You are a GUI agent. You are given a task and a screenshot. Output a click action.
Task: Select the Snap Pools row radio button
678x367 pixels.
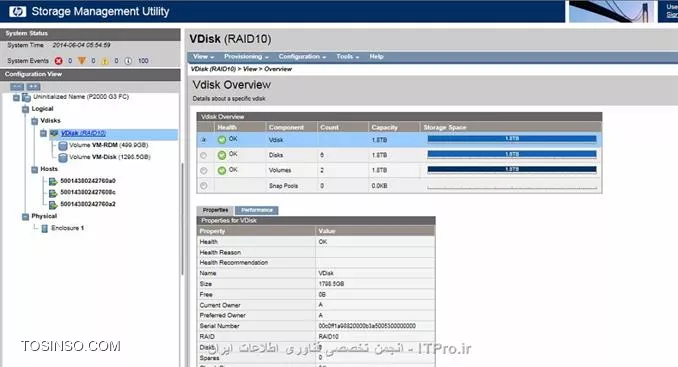[204, 186]
